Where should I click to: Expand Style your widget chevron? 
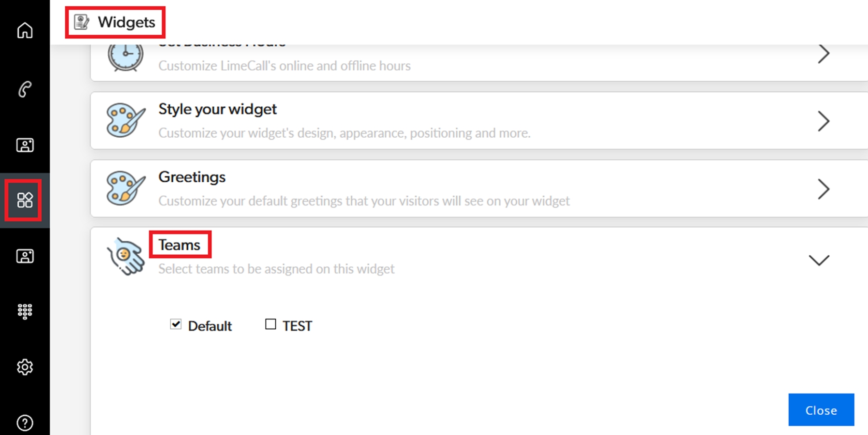coord(823,121)
